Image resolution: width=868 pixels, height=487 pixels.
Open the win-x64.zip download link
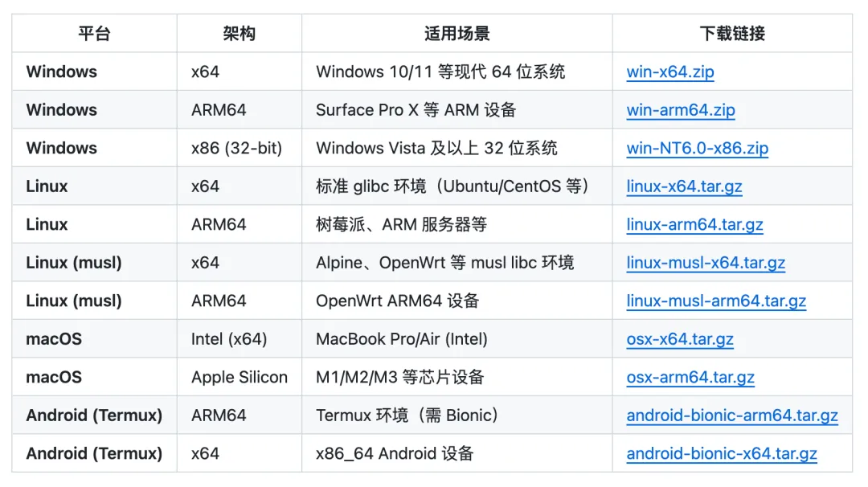coord(670,72)
